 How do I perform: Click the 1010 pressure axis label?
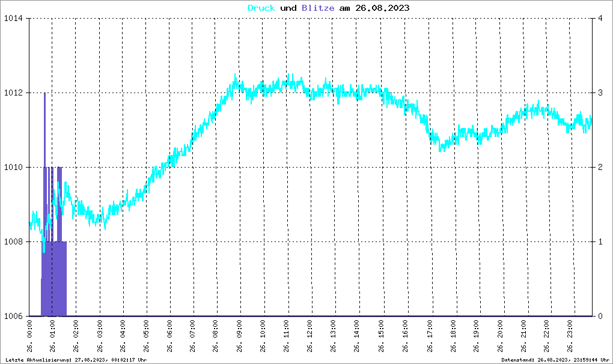coord(14,167)
